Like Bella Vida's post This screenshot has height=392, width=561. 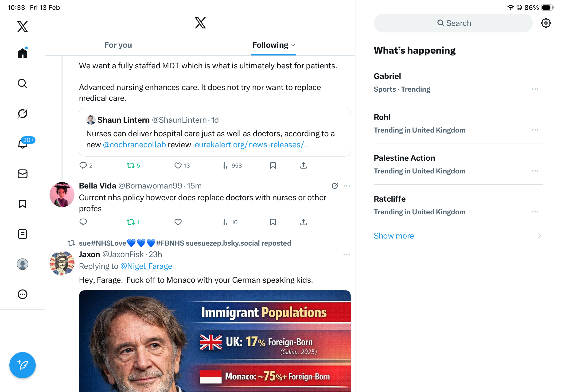tap(178, 222)
